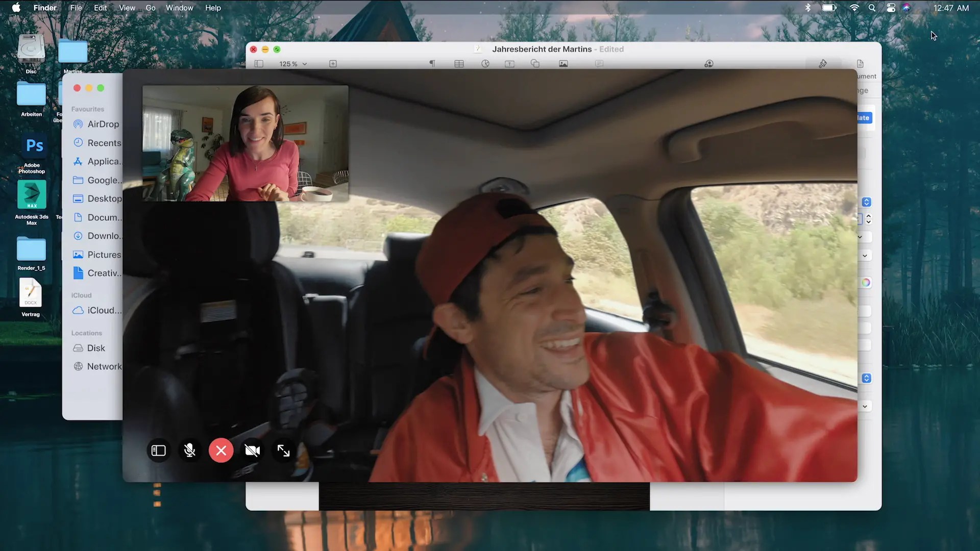Image resolution: width=980 pixels, height=551 pixels.
Task: Open the Window menu in menu bar
Action: [179, 8]
